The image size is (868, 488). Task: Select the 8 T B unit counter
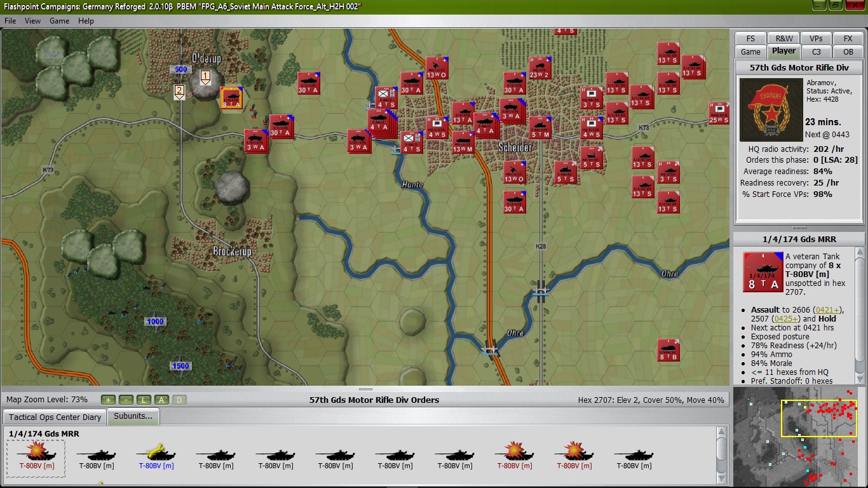point(668,350)
